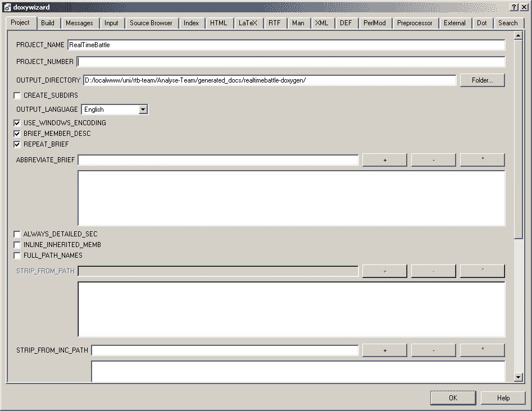Image resolution: width=532 pixels, height=411 pixels.
Task: Click the context help question mark button
Action: point(515,7)
